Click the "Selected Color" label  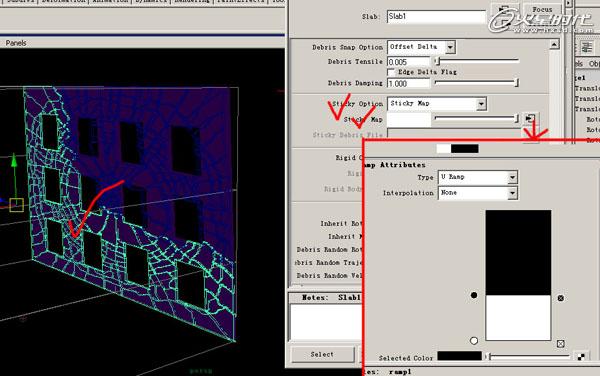pos(406,358)
